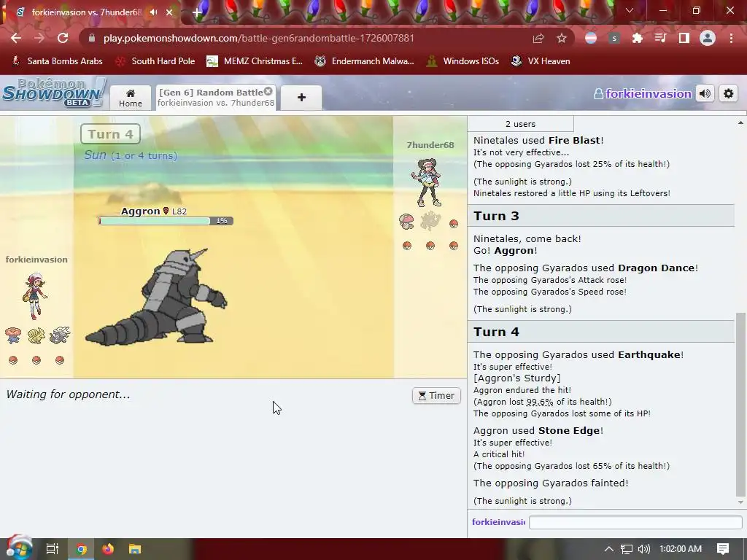Click the fainted Gyarados icon in opponent's team
The height and width of the screenshot is (560, 747).
[x=430, y=221]
